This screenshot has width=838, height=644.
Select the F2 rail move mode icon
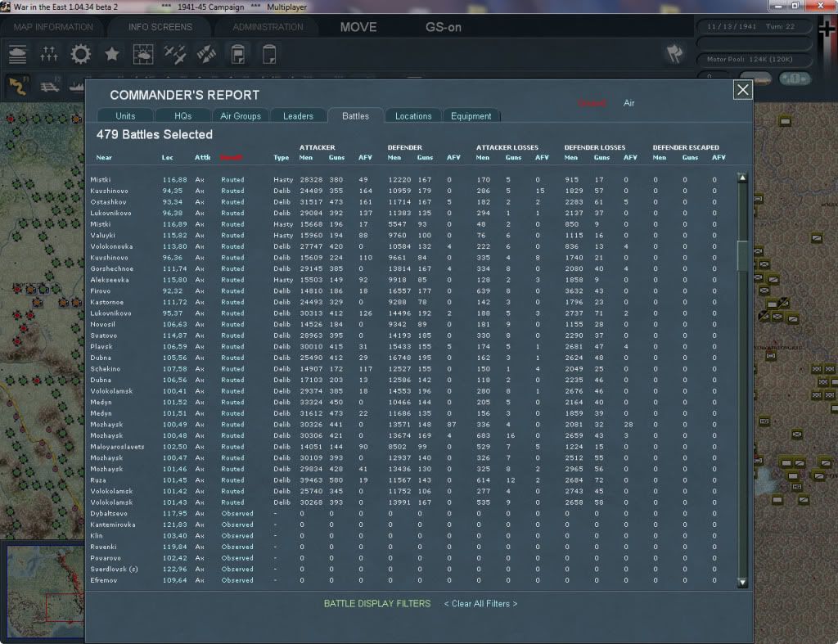tap(50, 87)
